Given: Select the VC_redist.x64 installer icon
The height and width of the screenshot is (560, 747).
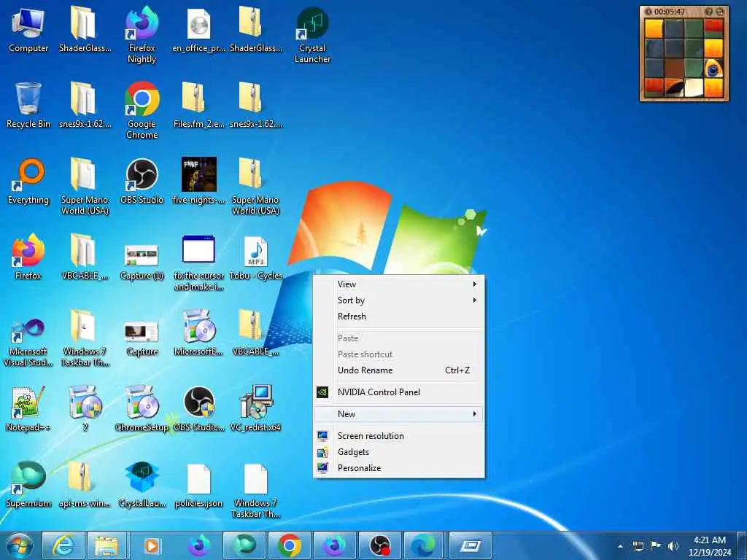Looking at the screenshot, I should 256,408.
